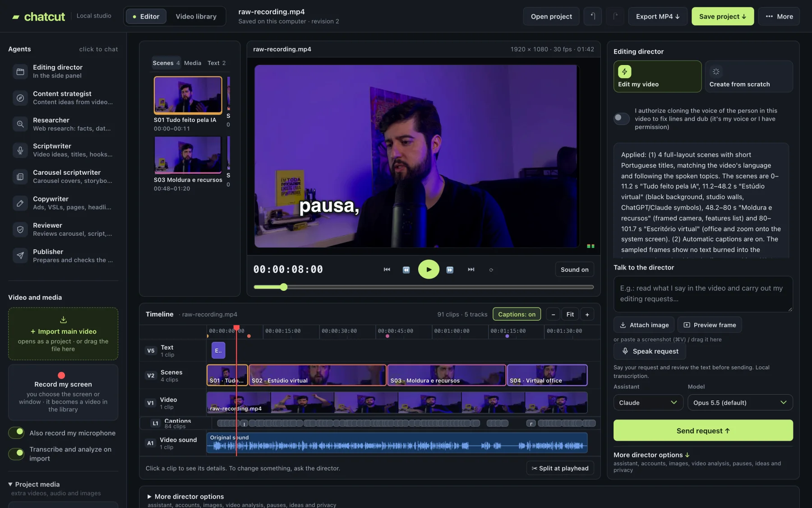Open the Reviewer agent

click(x=63, y=229)
